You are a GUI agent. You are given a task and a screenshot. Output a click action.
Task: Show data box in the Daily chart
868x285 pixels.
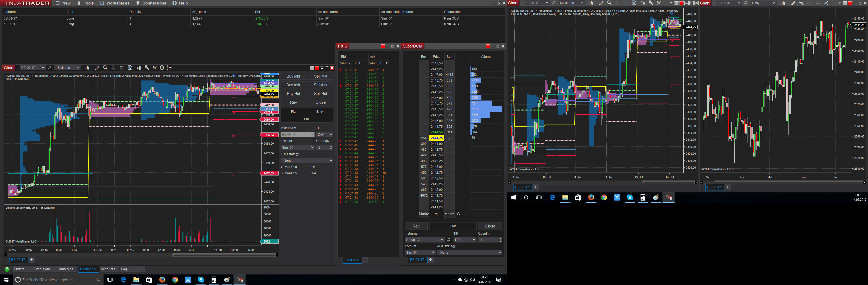tap(826, 3)
